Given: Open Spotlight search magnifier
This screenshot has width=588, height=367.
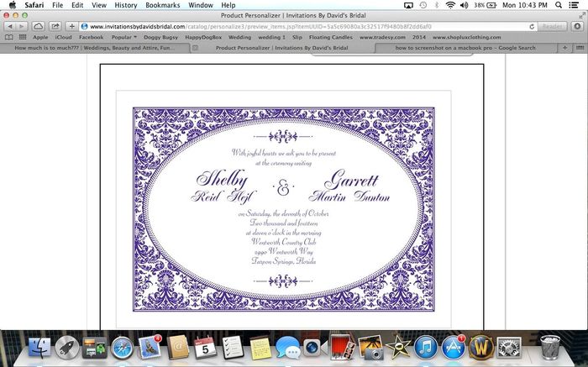Looking at the screenshot, I should point(559,5).
